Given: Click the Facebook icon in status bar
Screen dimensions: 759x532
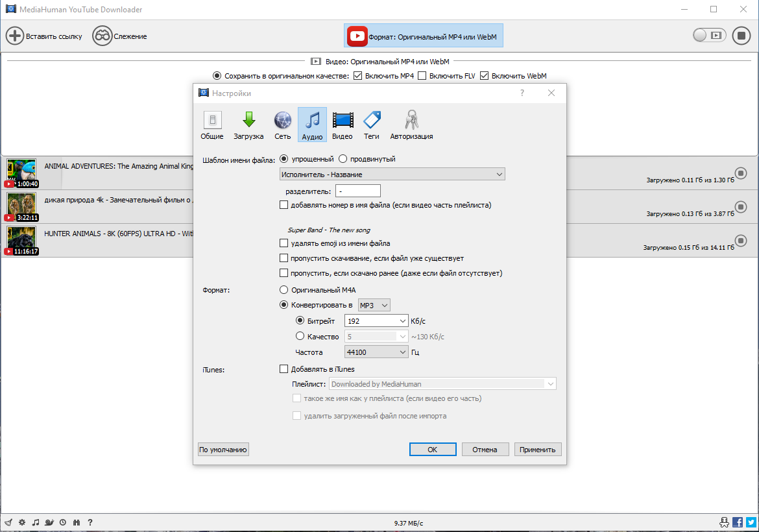Looking at the screenshot, I should (738, 522).
